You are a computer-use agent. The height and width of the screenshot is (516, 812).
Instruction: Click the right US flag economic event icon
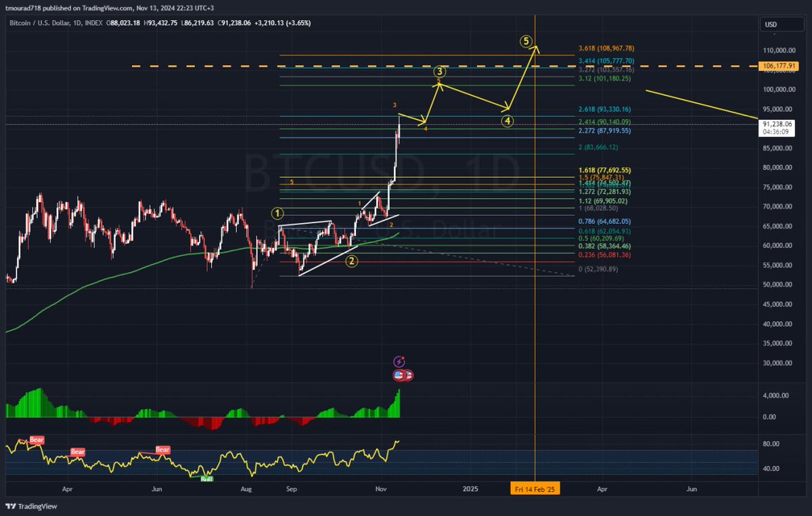408,375
